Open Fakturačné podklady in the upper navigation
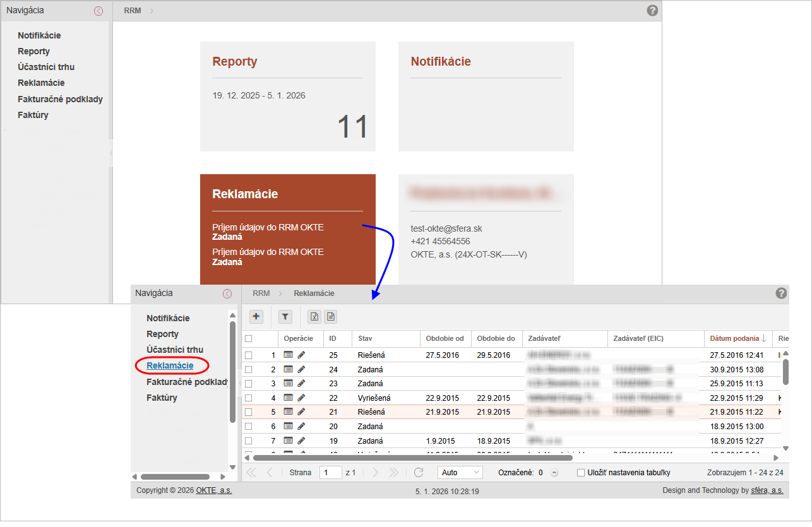This screenshot has width=812, height=527. click(x=60, y=99)
